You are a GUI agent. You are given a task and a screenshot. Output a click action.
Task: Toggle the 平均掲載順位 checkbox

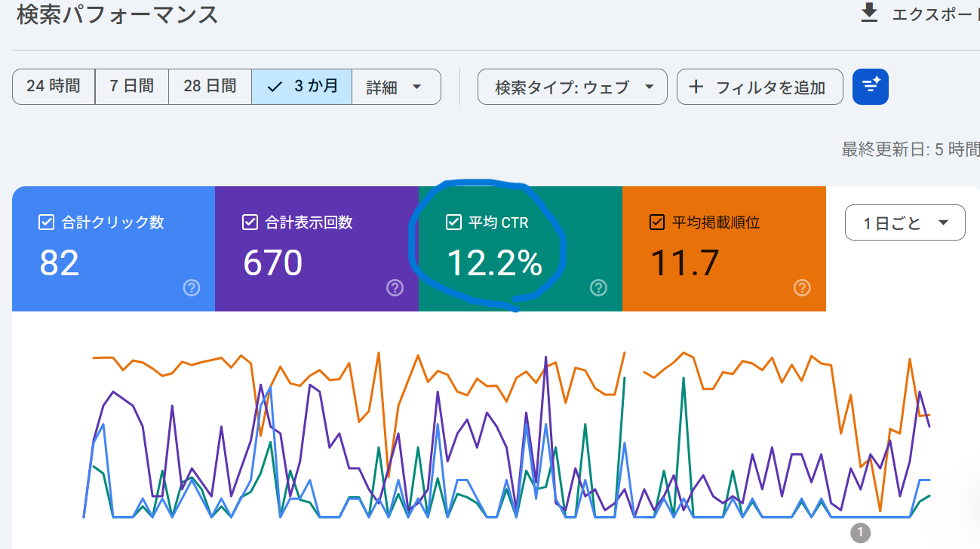pyautogui.click(x=657, y=222)
